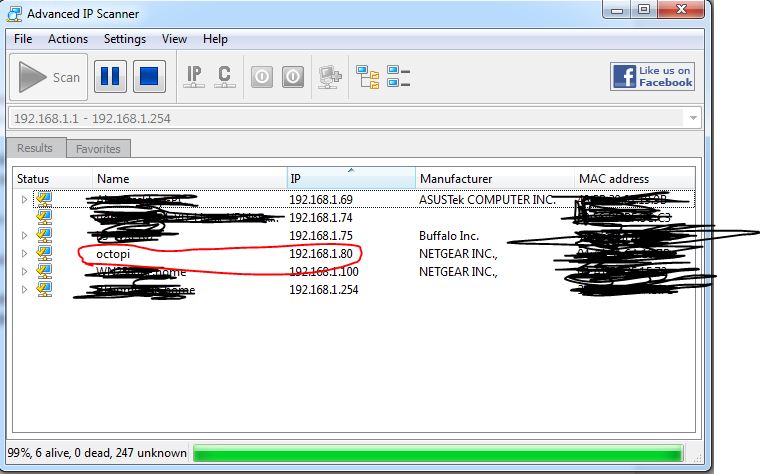
Task: Click the status text '99%, 6 alive'
Action: (97, 453)
